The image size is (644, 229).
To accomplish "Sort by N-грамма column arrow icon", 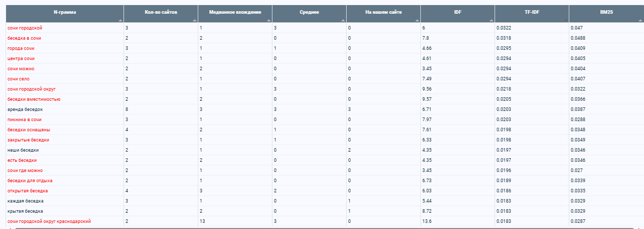I will coord(120,20).
